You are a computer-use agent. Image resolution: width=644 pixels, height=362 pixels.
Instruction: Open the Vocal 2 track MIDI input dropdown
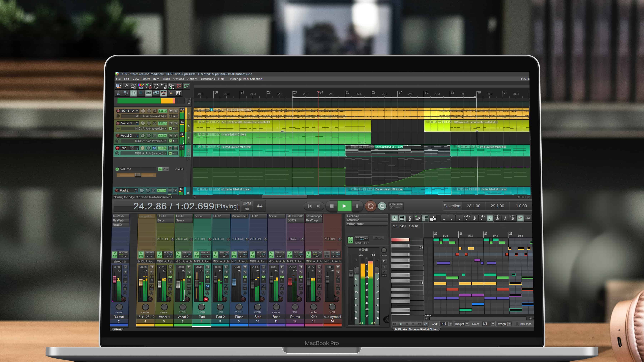pyautogui.click(x=144, y=141)
